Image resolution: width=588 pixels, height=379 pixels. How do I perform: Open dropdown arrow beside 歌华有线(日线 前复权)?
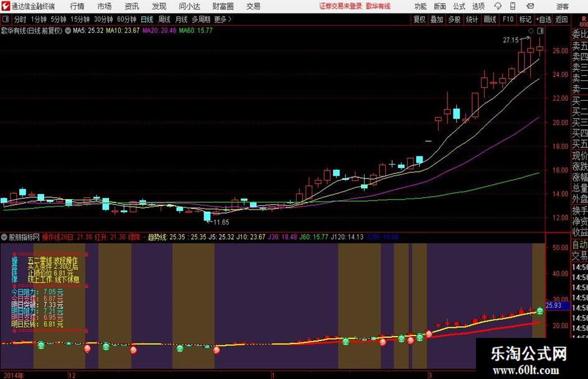(68, 30)
